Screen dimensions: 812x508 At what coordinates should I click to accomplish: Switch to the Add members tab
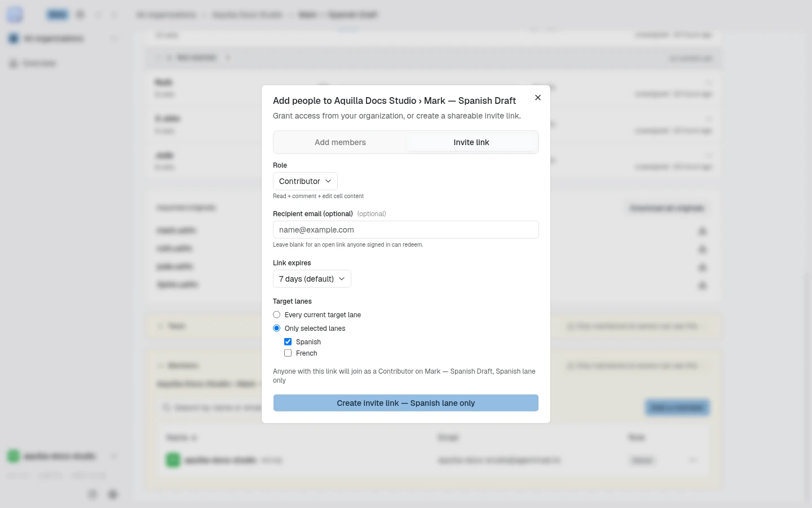tap(340, 142)
